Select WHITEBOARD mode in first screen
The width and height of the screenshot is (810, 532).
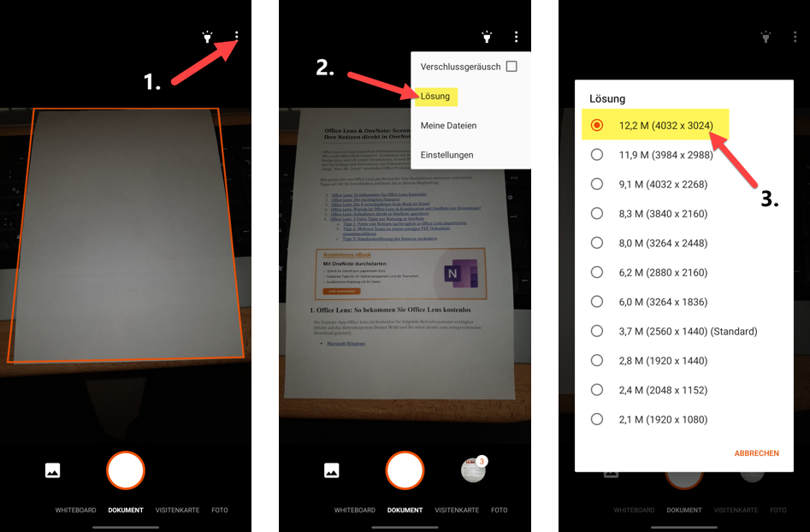point(75,510)
